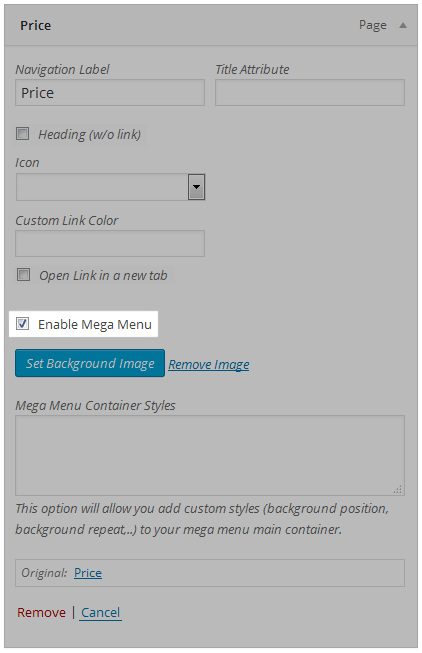
Task: Click the Page type label in header
Action: pos(373,25)
